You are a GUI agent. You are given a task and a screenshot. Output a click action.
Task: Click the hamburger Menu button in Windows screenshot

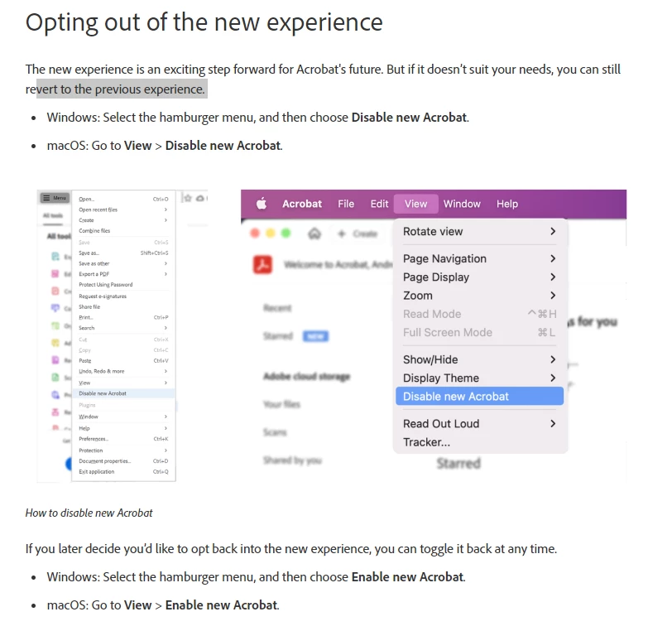coord(55,198)
